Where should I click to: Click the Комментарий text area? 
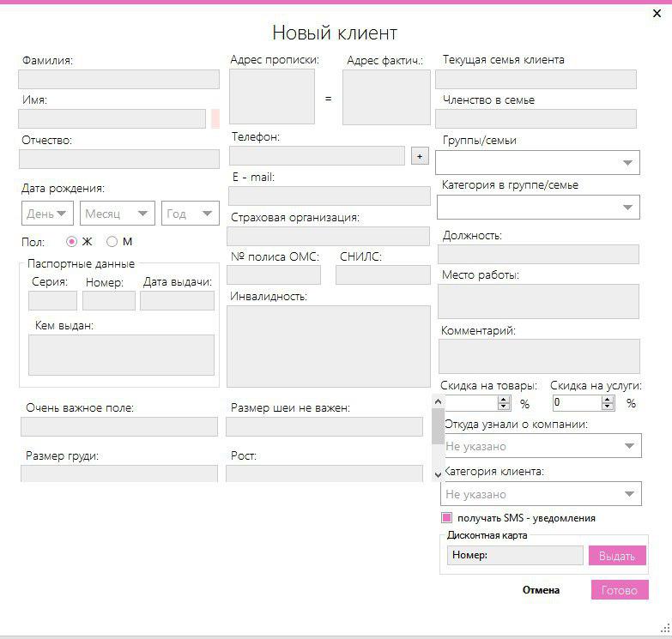(539, 356)
